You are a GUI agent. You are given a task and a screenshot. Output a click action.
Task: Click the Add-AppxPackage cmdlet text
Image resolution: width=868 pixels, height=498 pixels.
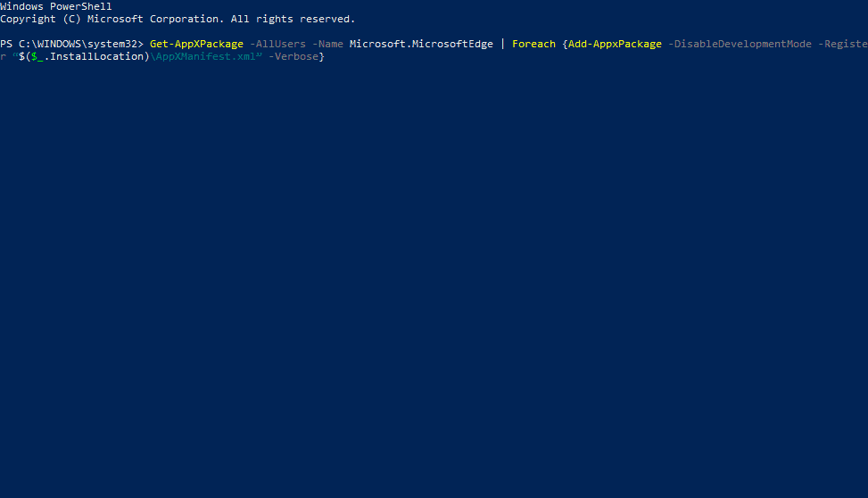point(615,44)
